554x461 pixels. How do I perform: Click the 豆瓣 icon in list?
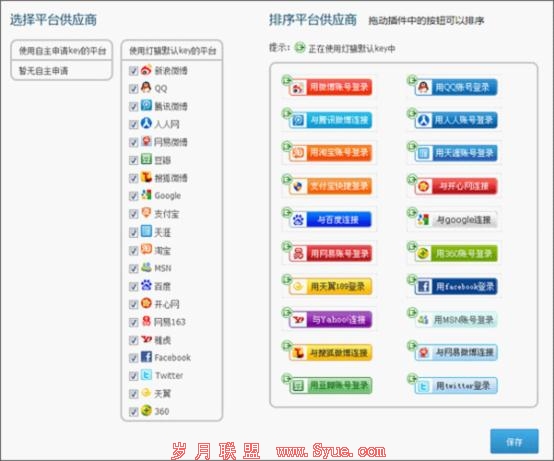(146, 159)
